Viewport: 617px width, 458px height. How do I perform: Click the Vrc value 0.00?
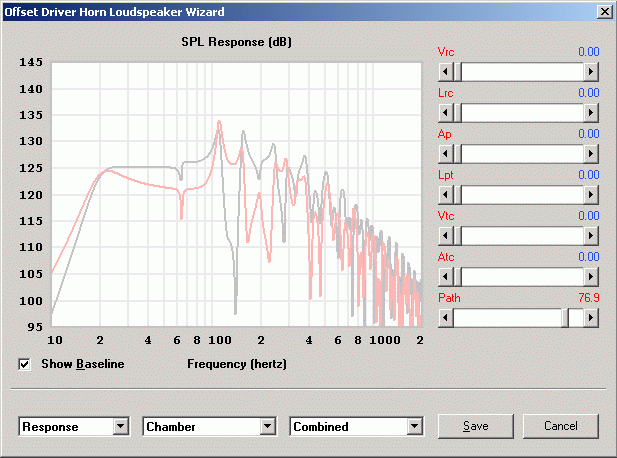point(589,52)
